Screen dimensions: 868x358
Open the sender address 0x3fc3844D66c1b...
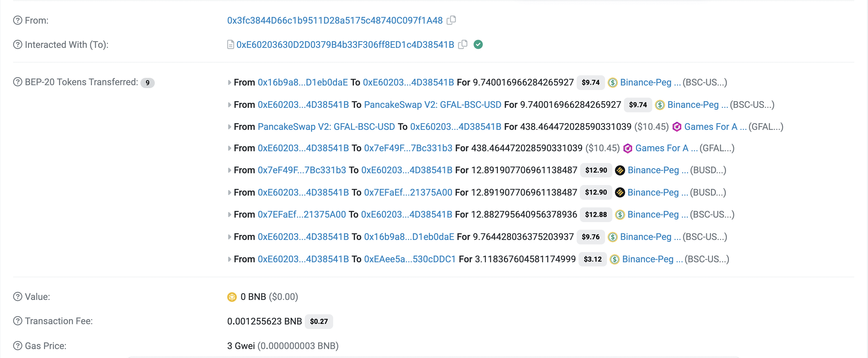click(335, 20)
